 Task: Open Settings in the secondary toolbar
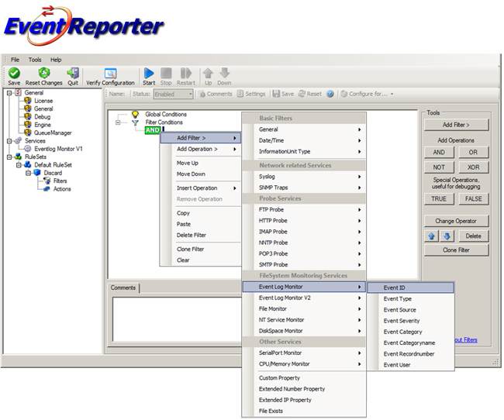coord(251,94)
